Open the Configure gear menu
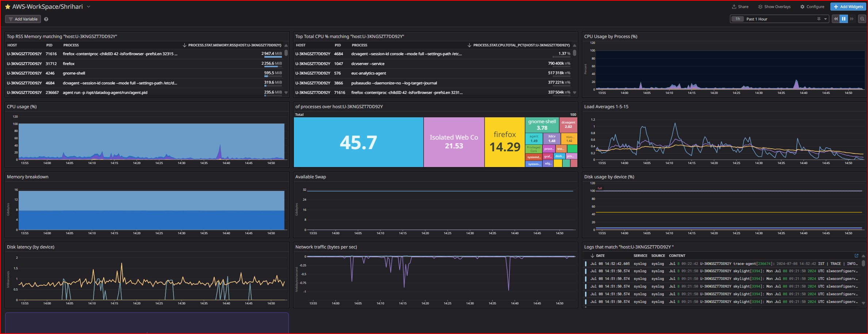 coord(812,7)
